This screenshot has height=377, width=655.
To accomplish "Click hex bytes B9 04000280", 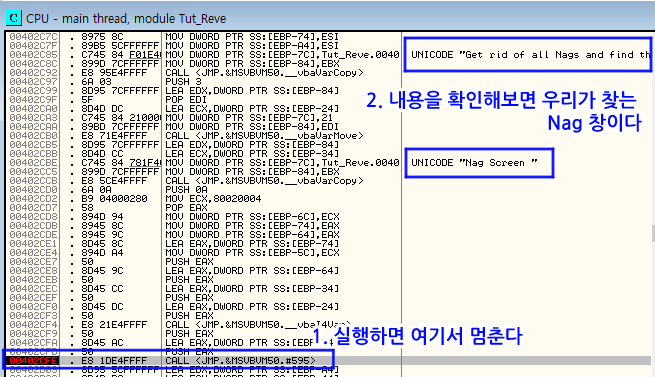I will [x=114, y=199].
